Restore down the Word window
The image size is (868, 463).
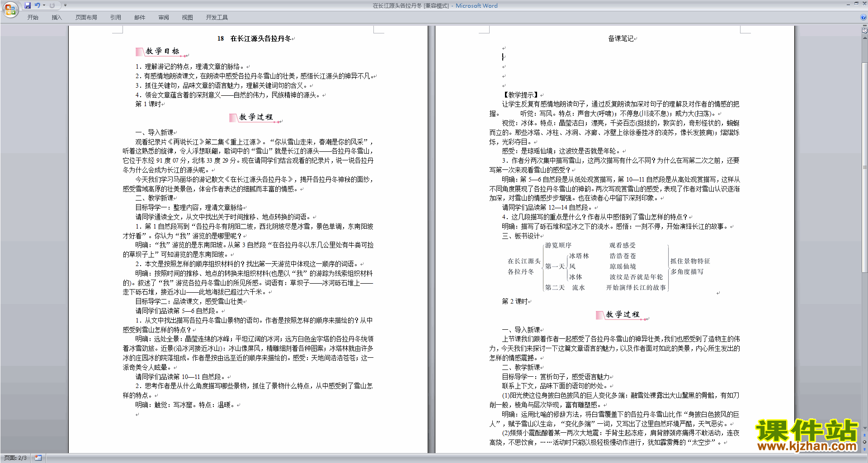[x=856, y=4]
